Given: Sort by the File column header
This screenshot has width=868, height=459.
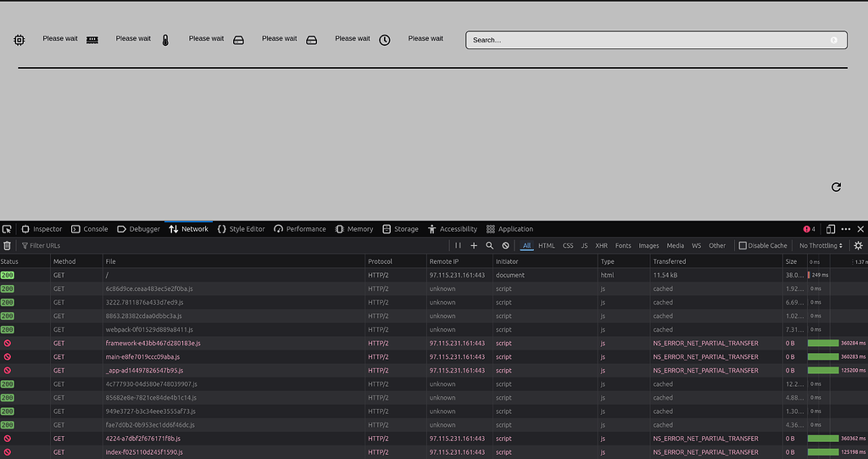Looking at the screenshot, I should click(x=234, y=261).
